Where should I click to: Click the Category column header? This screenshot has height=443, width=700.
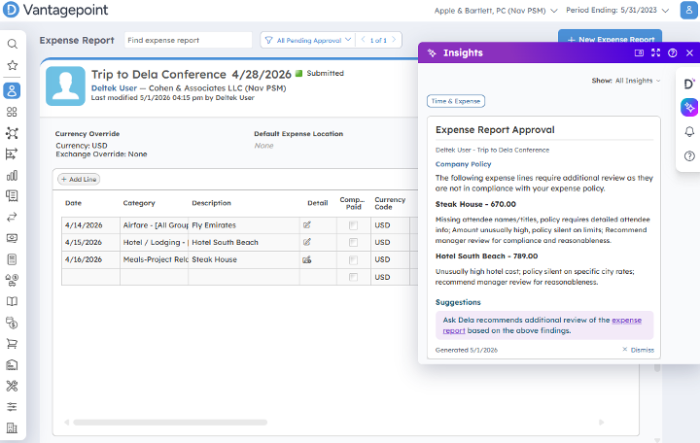139,203
